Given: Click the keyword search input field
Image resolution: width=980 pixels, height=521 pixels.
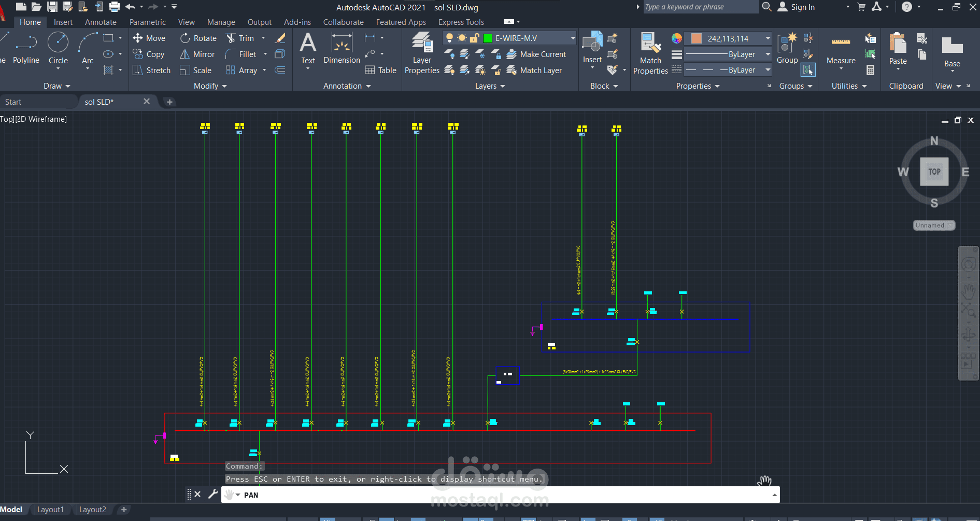Looking at the screenshot, I should pyautogui.click(x=701, y=7).
